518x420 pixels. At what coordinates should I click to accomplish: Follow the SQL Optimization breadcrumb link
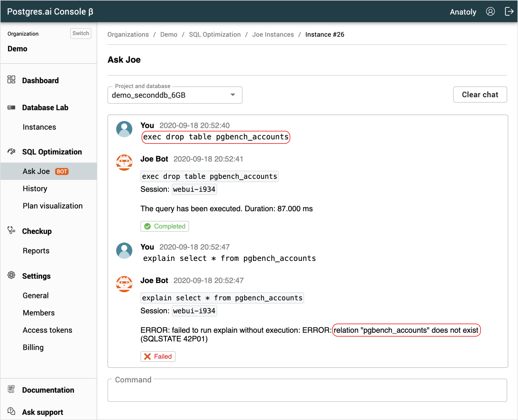coord(215,34)
